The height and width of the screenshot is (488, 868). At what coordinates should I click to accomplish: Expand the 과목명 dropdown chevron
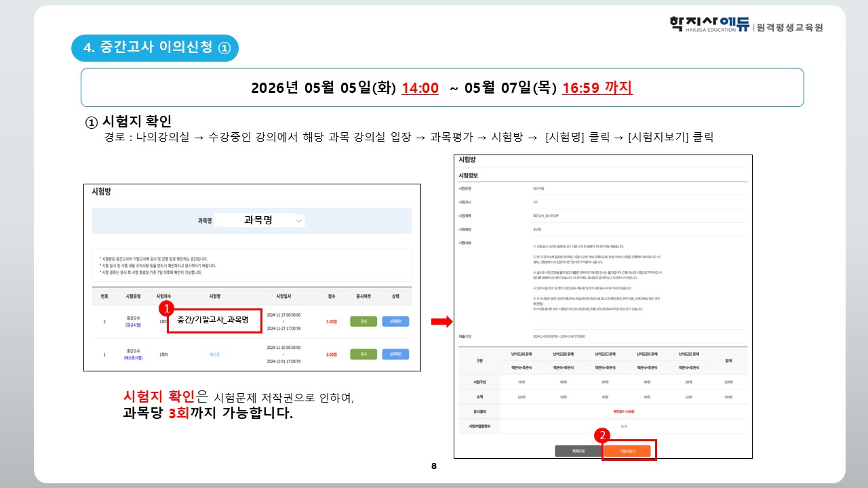pos(300,220)
